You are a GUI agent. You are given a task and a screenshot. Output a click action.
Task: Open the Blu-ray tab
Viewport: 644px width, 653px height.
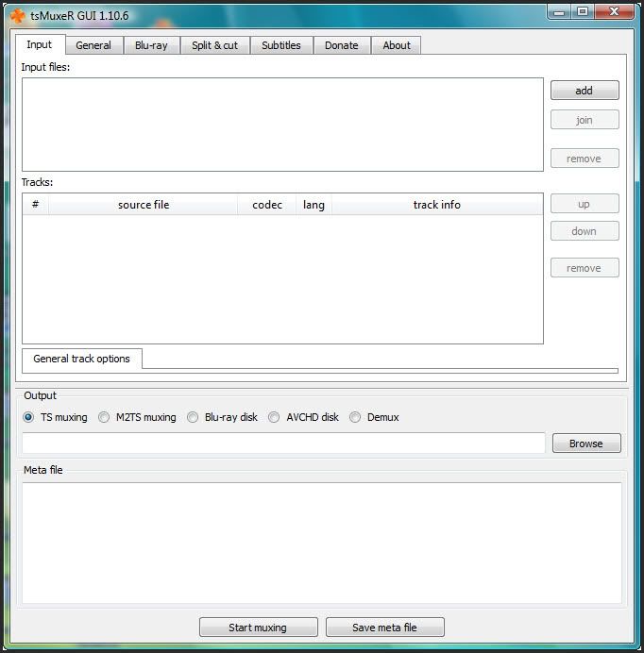point(151,45)
